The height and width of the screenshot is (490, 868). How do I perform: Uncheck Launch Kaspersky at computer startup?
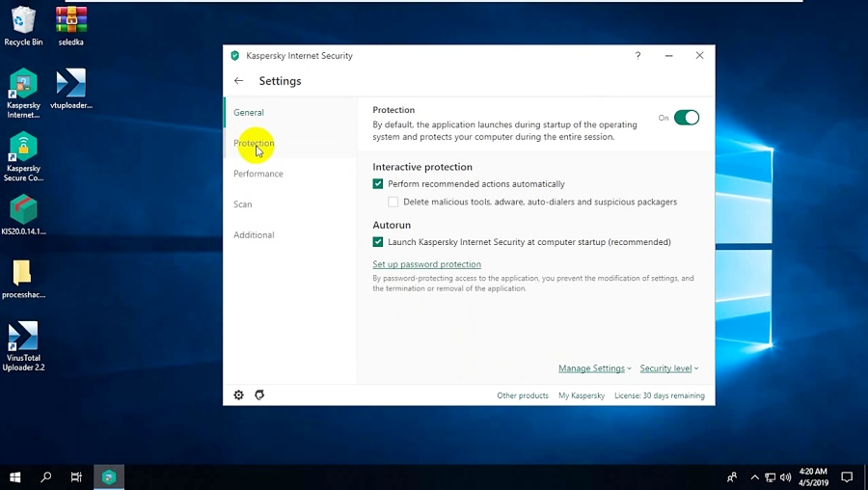tap(377, 242)
